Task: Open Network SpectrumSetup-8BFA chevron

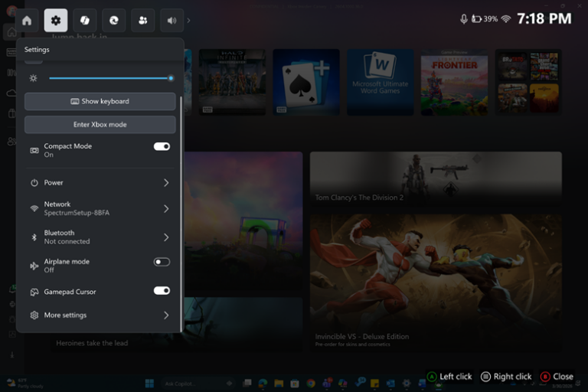Action: coord(166,208)
